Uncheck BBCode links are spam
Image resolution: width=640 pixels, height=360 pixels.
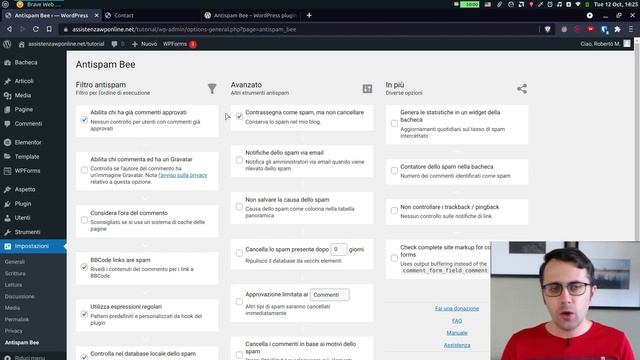pos(84,267)
